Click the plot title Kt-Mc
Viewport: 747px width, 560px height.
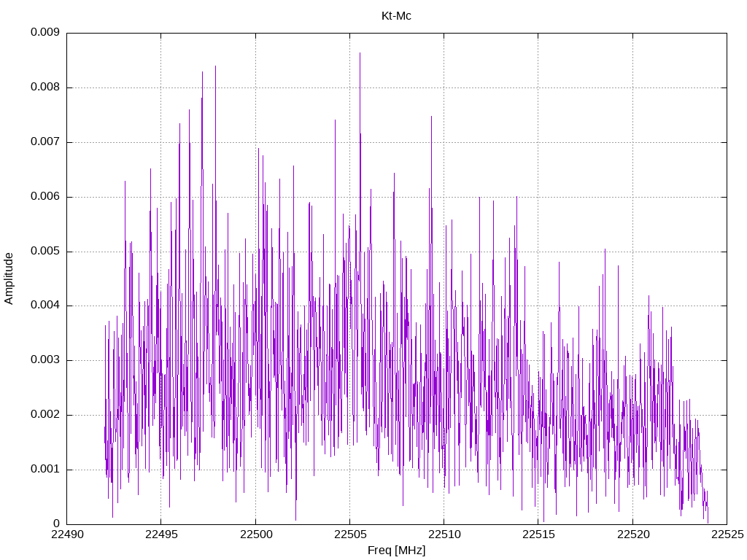tap(396, 16)
